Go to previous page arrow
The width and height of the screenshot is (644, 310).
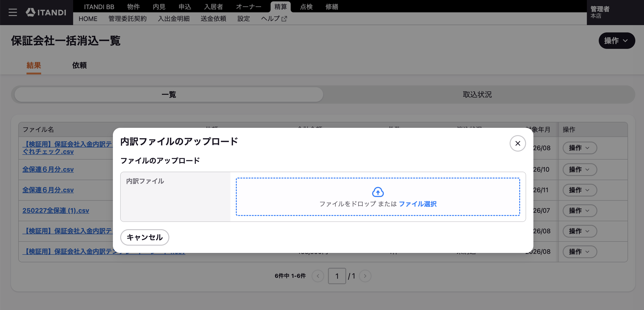click(x=318, y=276)
